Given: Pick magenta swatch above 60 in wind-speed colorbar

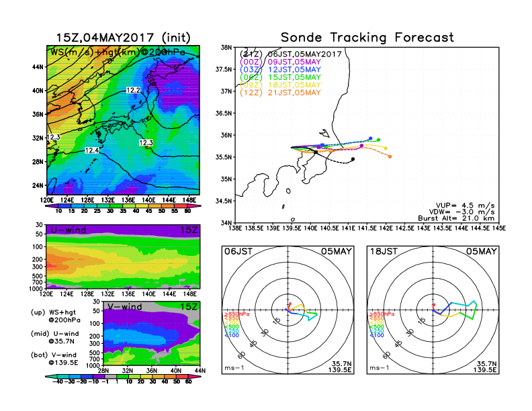Looking at the screenshot, I should pos(194,206).
